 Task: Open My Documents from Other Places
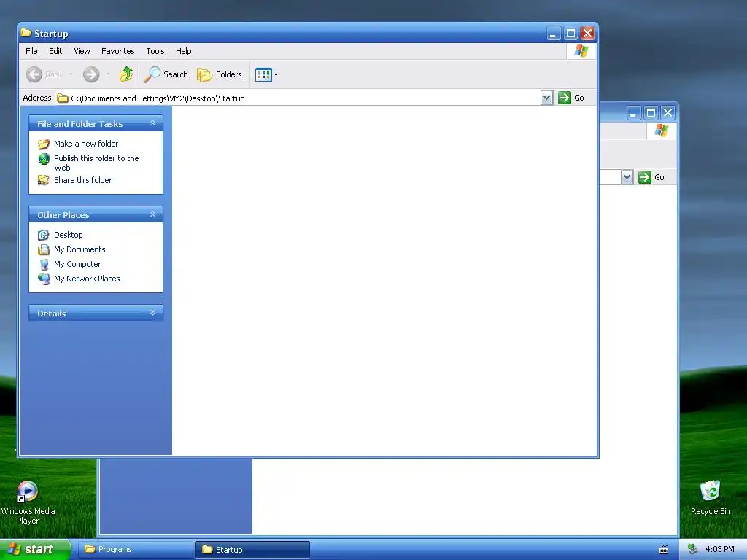(x=80, y=249)
